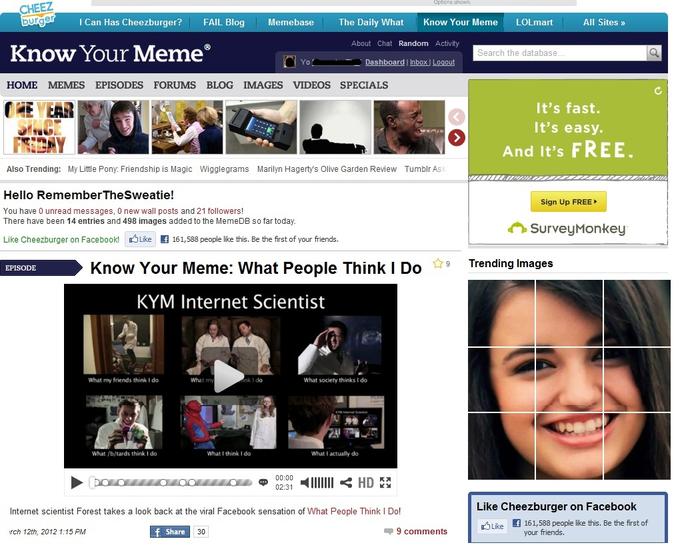This screenshot has width=680, height=549.
Task: Open the LOLmart tab
Action: pyautogui.click(x=534, y=22)
